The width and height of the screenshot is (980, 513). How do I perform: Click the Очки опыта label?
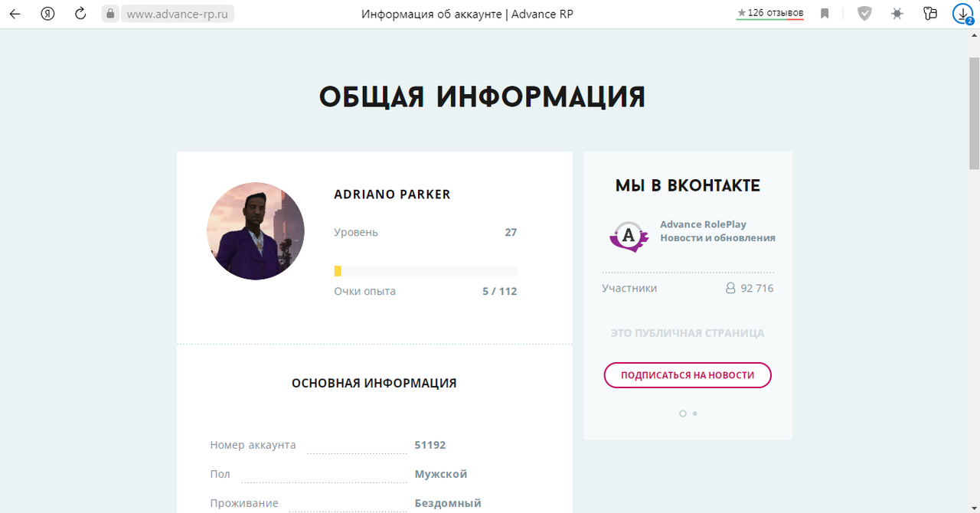(364, 291)
